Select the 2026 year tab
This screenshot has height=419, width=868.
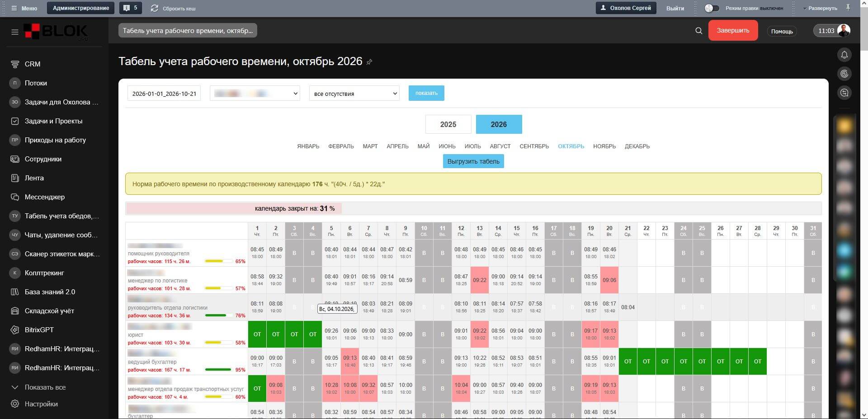[x=499, y=124]
